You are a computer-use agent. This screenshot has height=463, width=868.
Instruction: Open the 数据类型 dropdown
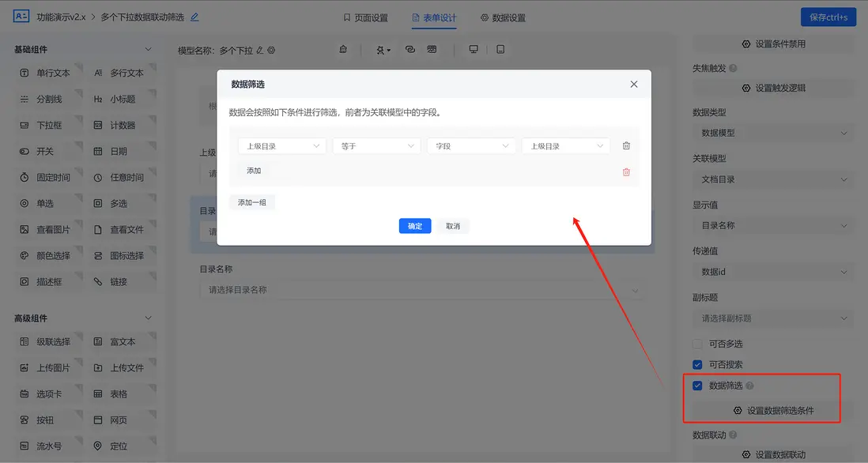click(772, 132)
